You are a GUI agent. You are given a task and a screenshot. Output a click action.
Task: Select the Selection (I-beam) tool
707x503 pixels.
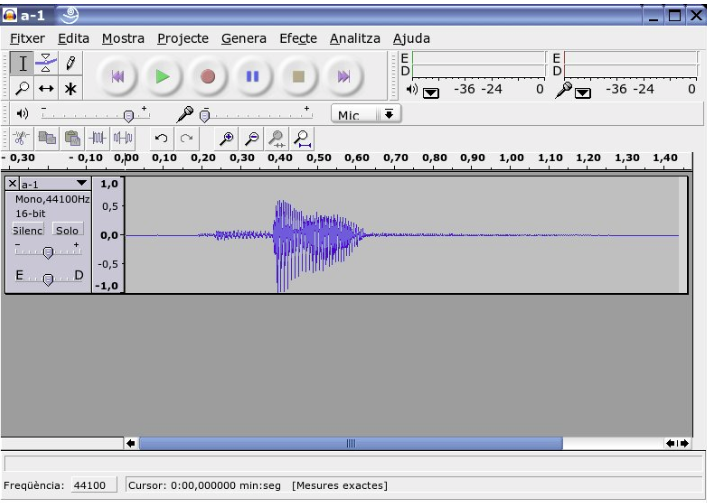[22, 64]
